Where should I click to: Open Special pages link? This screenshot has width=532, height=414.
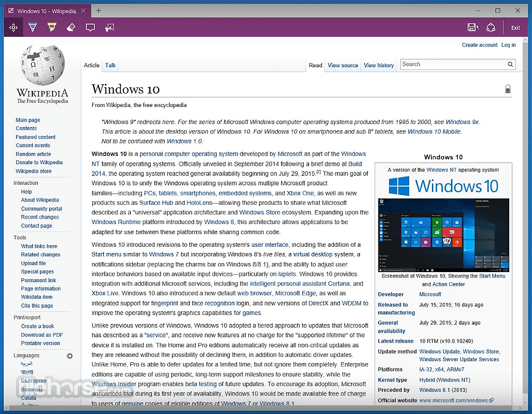click(x=38, y=272)
